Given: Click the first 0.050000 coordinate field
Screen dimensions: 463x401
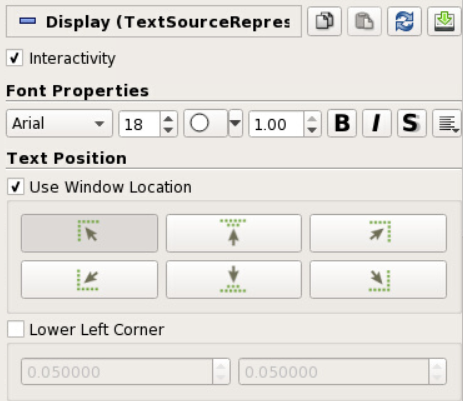Looking at the screenshot, I should tap(117, 372).
